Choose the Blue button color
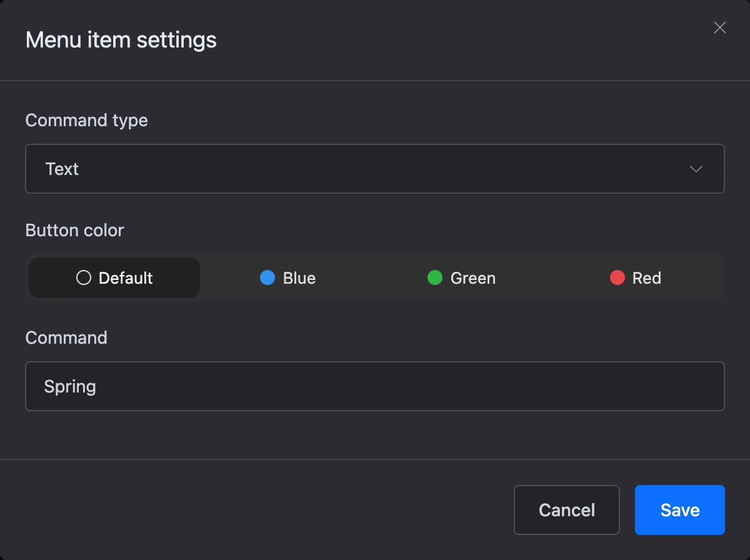This screenshot has height=560, width=750. tap(287, 277)
